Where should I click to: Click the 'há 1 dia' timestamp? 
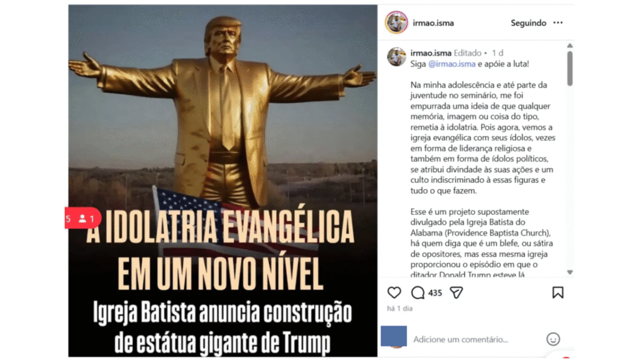pyautogui.click(x=399, y=308)
